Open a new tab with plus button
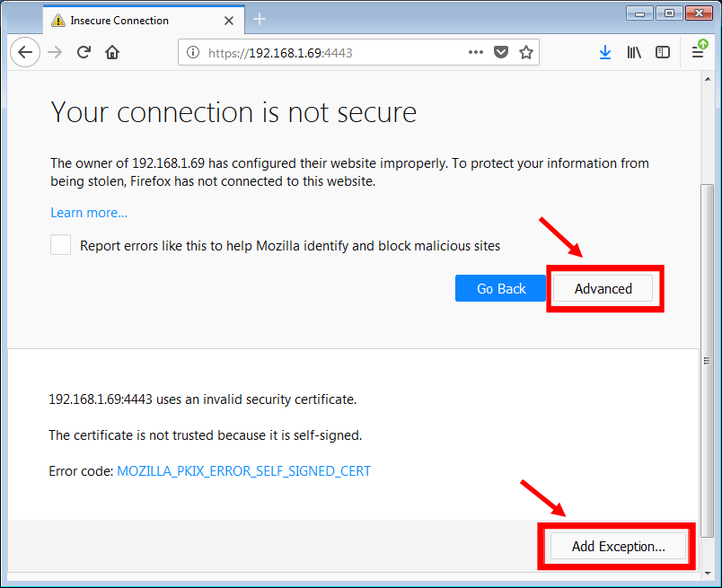 [x=260, y=20]
